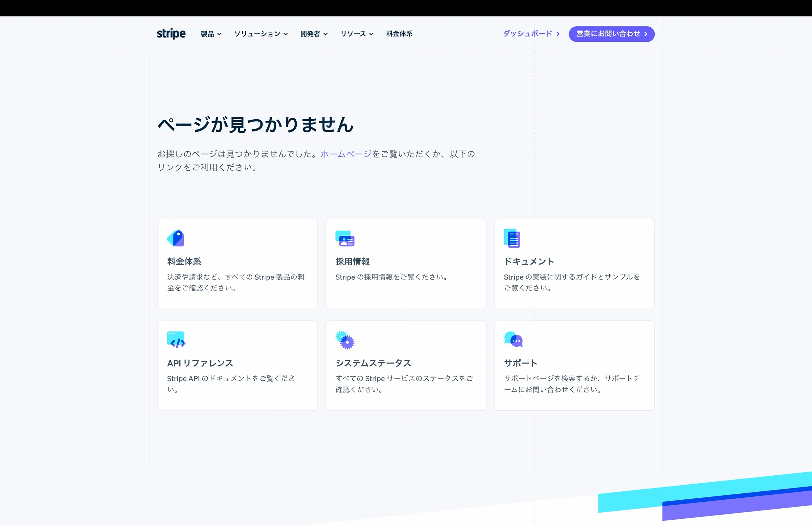Follow the ホームページ link in the message

pos(346,154)
